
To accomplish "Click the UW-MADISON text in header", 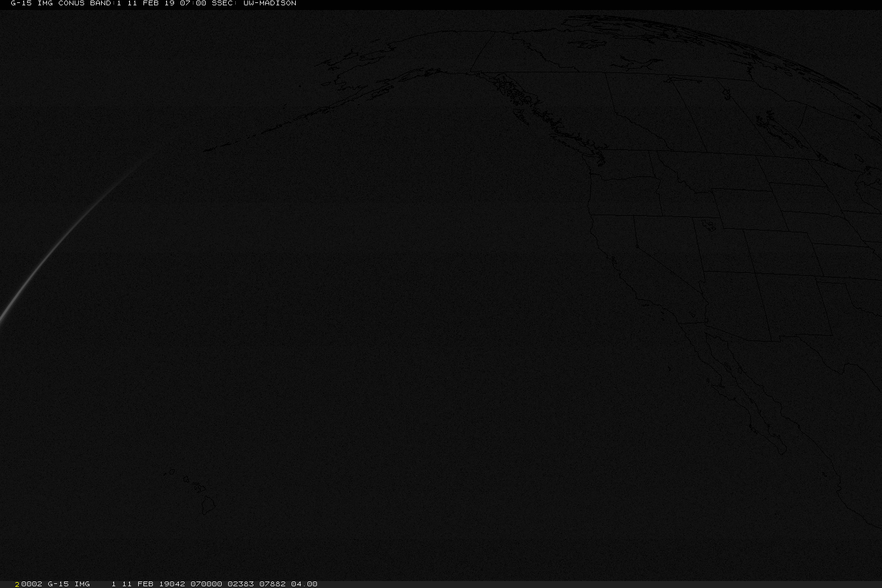I will pos(269,4).
